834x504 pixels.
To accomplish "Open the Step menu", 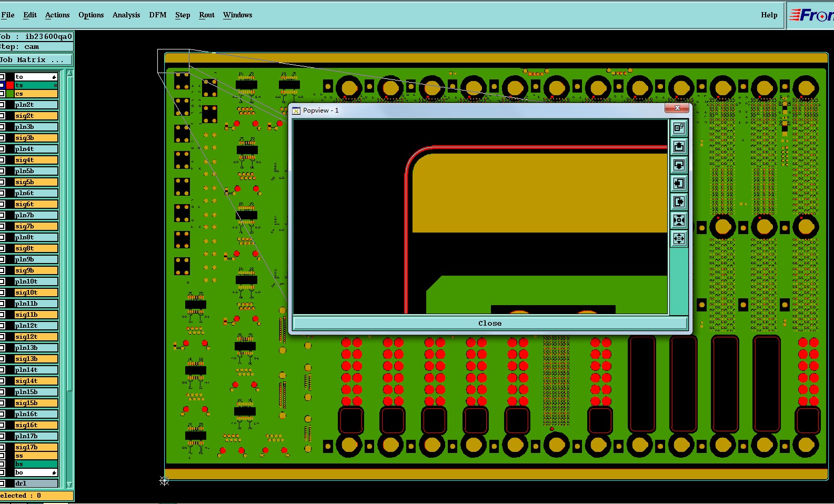I will (183, 15).
